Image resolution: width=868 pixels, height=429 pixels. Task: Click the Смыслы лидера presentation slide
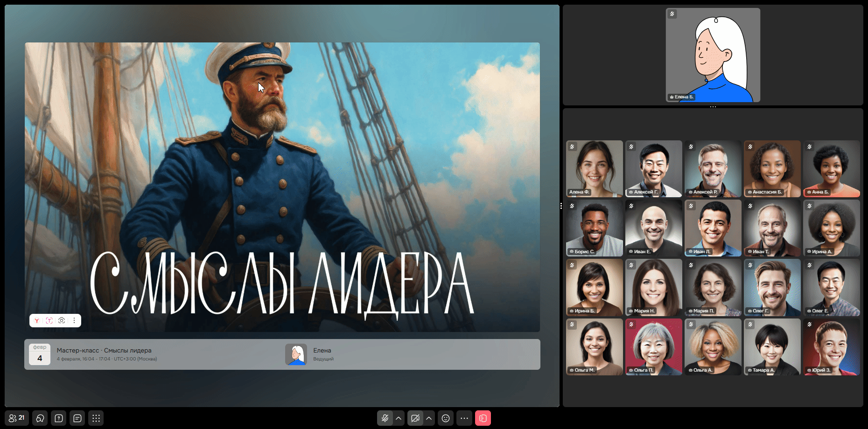point(282,187)
